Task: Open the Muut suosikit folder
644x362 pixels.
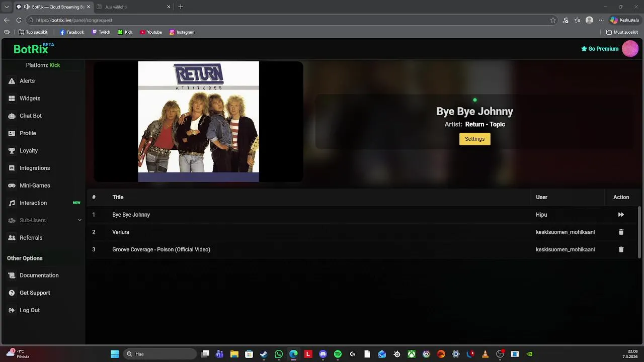Action: click(x=622, y=32)
